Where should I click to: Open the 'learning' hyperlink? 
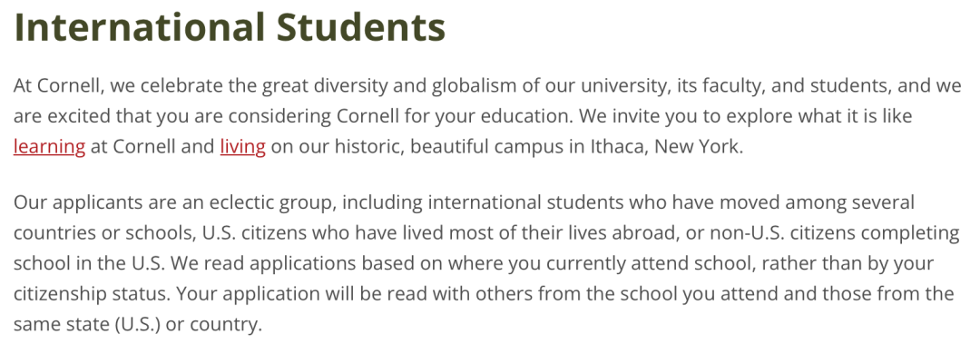[49, 148]
